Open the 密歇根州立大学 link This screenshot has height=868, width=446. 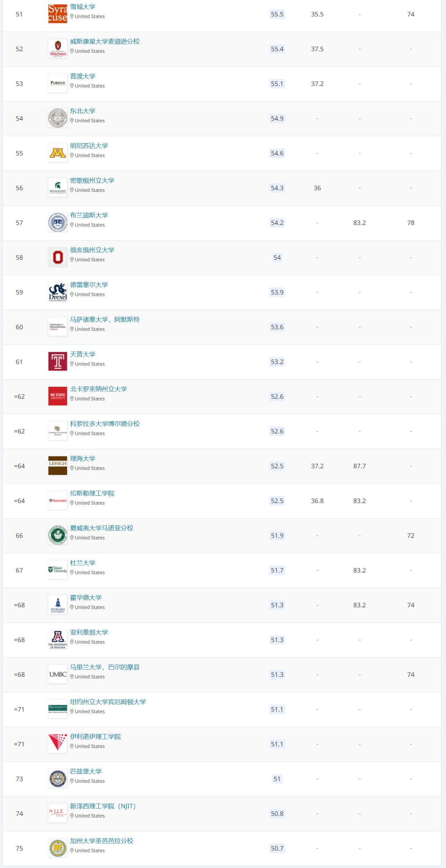click(92, 180)
